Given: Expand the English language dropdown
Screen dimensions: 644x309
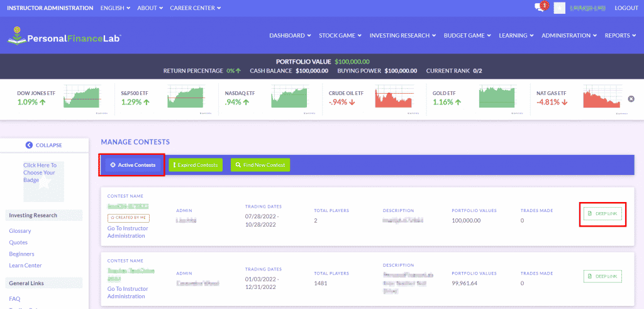Looking at the screenshot, I should coord(116,8).
